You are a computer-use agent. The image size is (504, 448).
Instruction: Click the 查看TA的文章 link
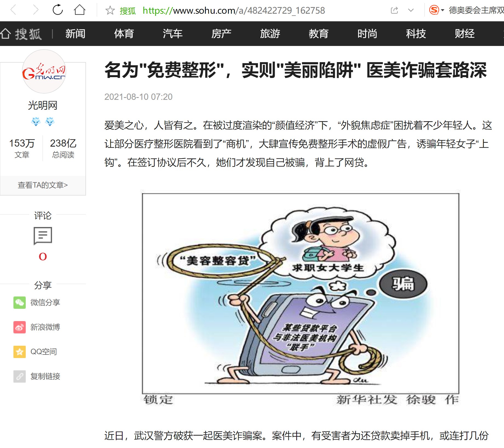pos(43,185)
